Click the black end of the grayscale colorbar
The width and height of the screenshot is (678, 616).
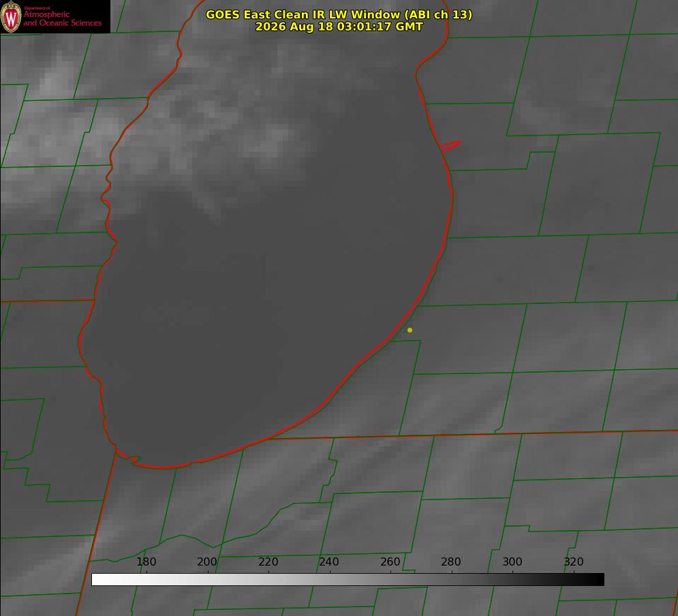pos(597,579)
